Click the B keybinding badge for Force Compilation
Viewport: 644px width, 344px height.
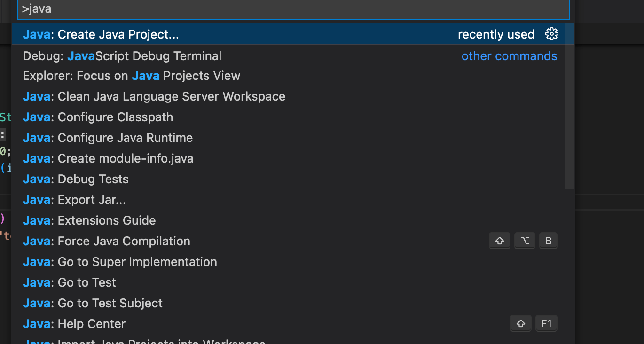coord(548,241)
